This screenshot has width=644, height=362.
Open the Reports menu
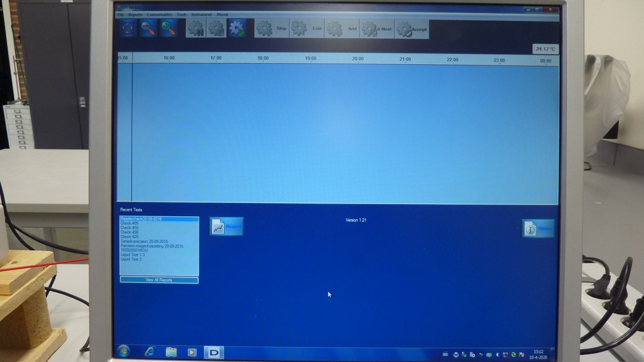click(135, 14)
